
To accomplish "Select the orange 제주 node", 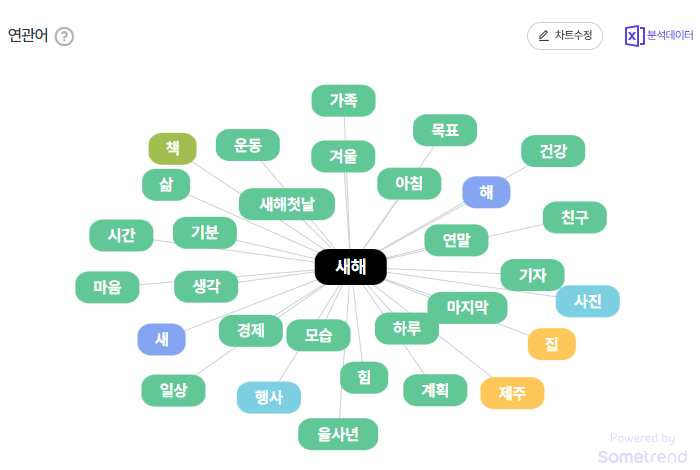I will [x=512, y=392].
